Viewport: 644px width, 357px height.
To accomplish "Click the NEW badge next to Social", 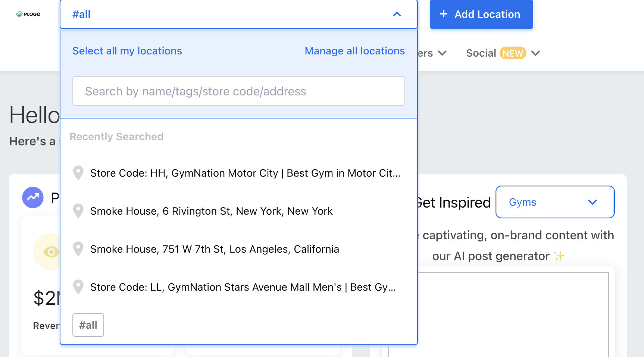I will coord(513,53).
